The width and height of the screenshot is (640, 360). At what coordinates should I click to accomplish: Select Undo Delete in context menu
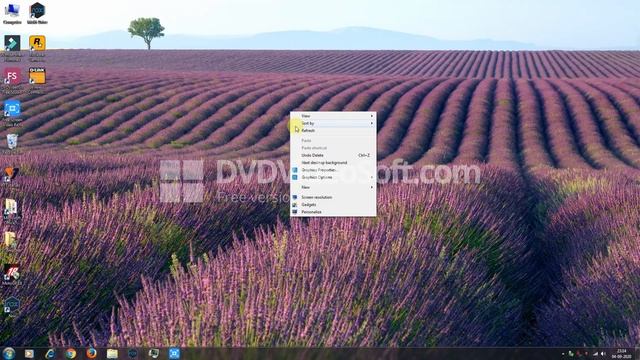coord(333,156)
